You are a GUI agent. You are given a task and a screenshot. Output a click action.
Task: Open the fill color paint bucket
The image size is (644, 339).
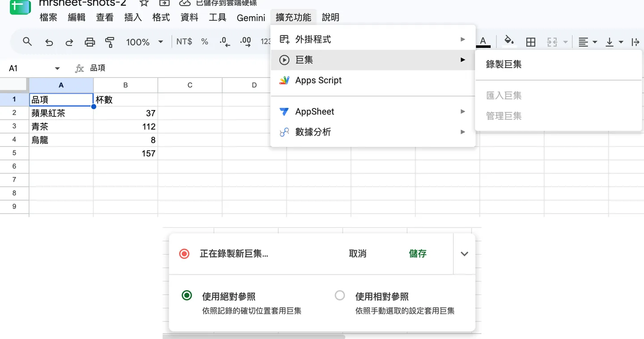click(508, 41)
